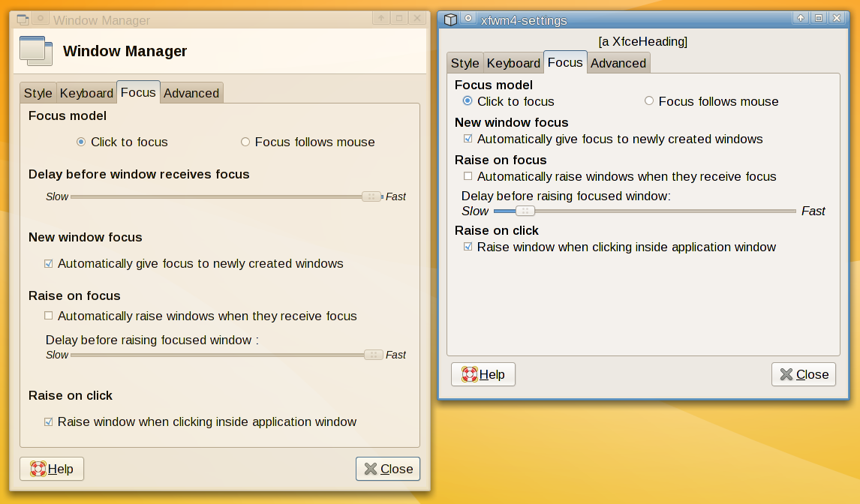860x504 pixels.
Task: Click the stick button on xfwm4-settings title bar
Action: (468, 19)
